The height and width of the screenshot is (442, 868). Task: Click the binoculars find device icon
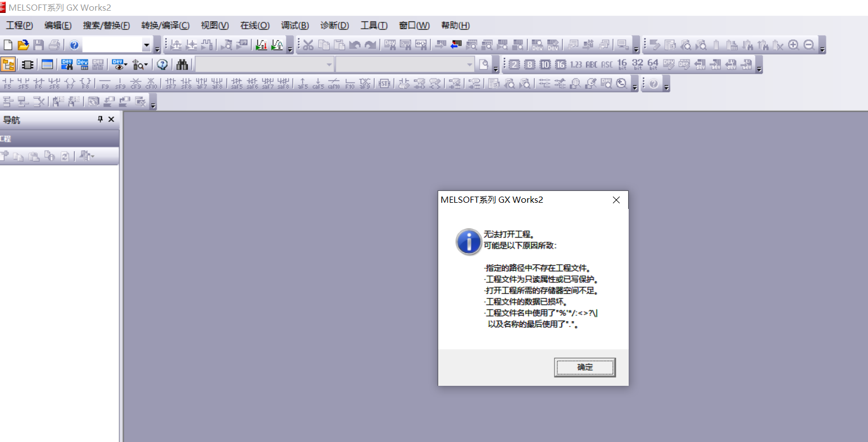182,65
